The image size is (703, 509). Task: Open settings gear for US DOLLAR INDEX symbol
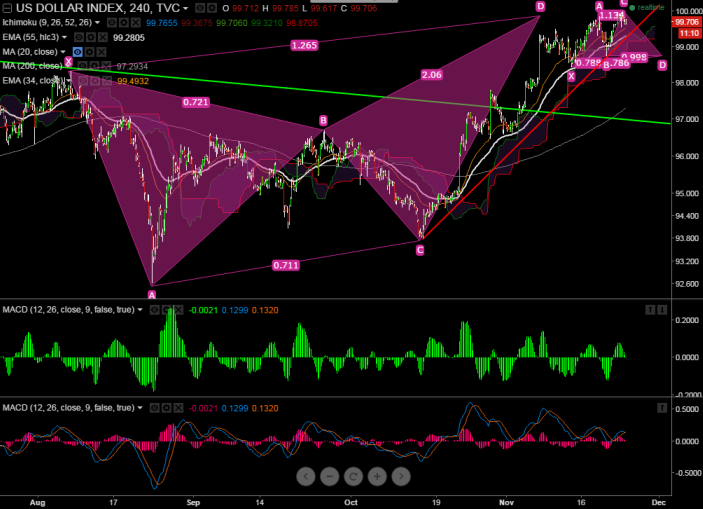pos(212,8)
